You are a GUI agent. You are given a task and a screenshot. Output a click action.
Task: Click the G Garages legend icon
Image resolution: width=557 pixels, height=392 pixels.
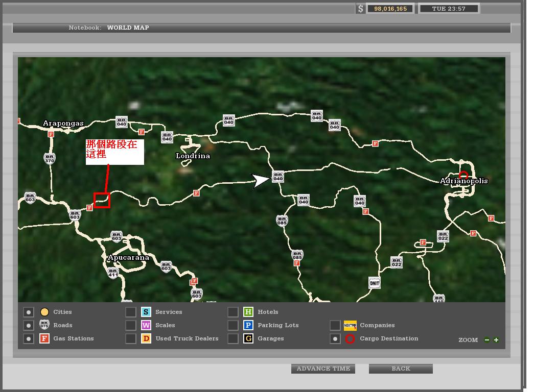point(248,338)
